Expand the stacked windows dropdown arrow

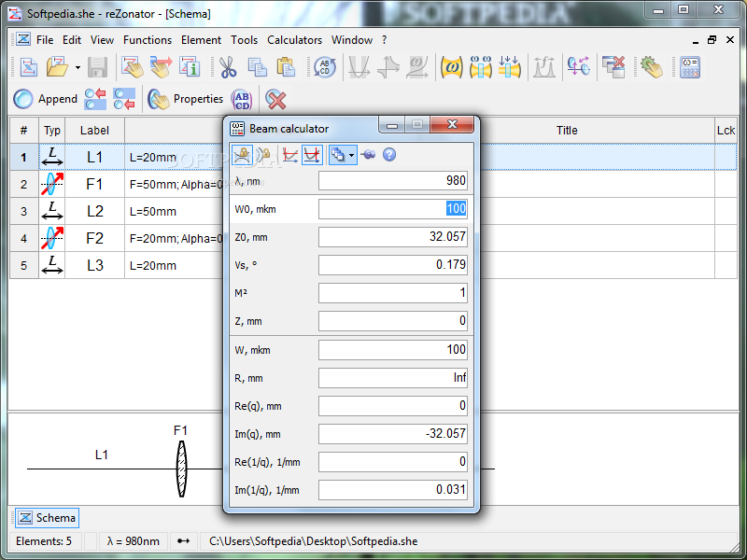[352, 155]
